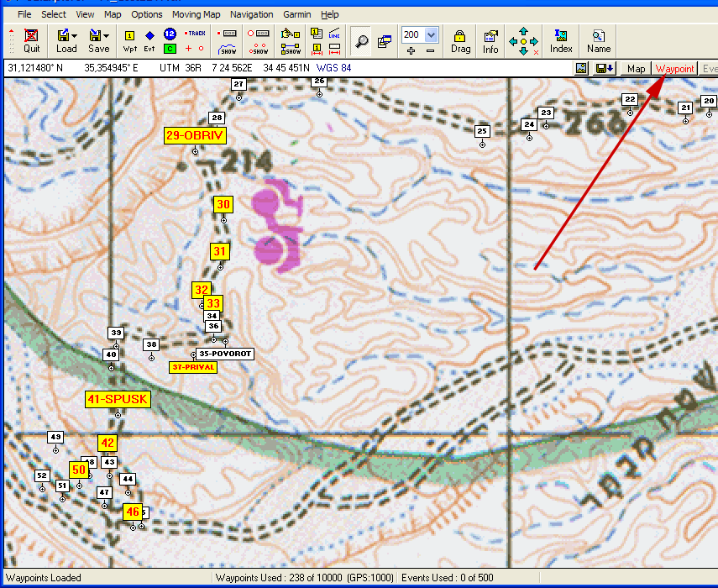Toggle the track SHOW button
Image resolution: width=718 pixels, height=588 pixels.
pos(227,49)
